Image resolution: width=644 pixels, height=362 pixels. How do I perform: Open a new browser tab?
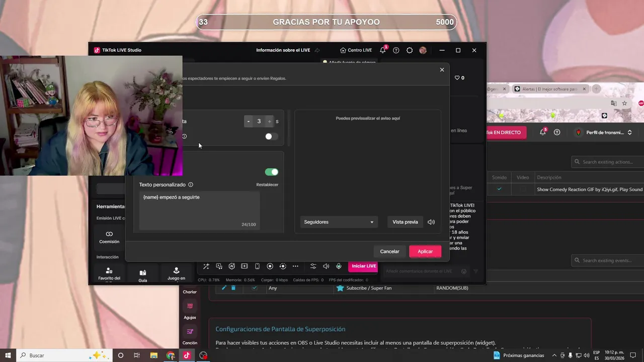[596, 89]
